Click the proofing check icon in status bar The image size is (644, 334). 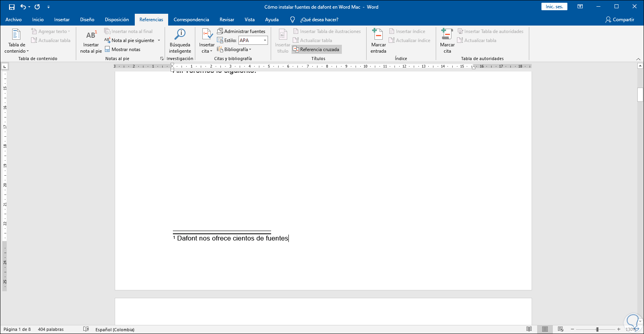tap(86, 329)
